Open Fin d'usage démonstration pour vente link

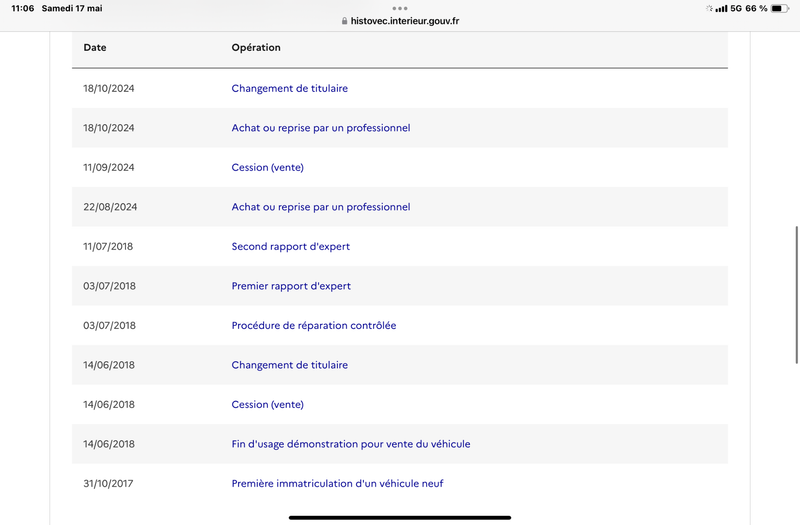click(x=351, y=444)
